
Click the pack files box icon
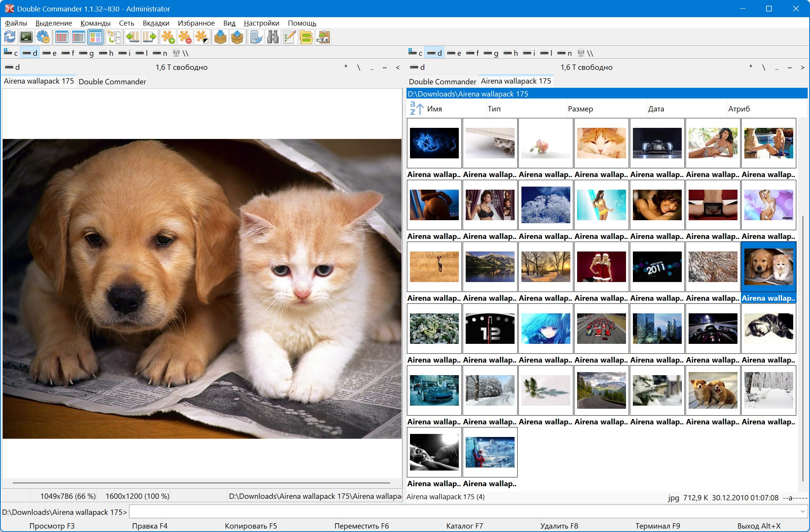point(220,37)
